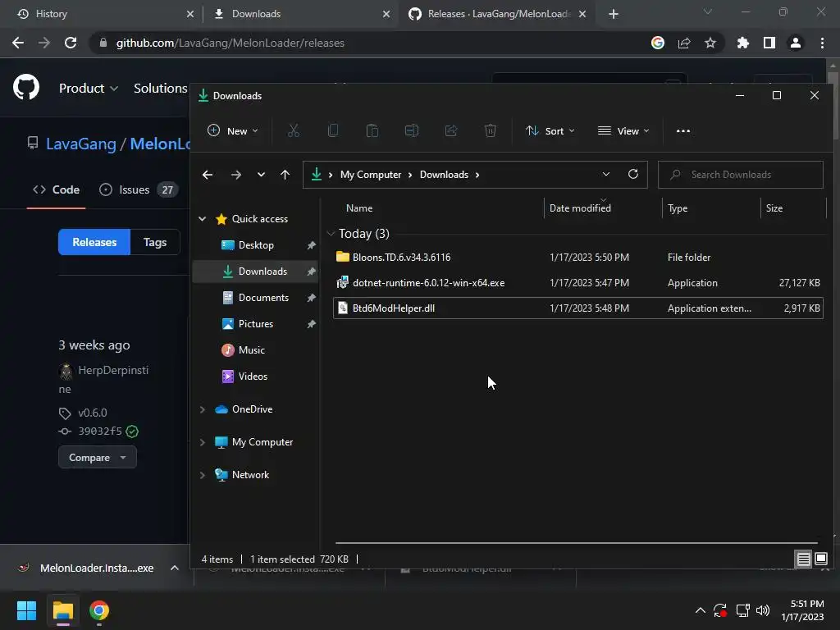Click commit 39032f5 link
The height and width of the screenshot is (630, 840).
[x=100, y=431]
